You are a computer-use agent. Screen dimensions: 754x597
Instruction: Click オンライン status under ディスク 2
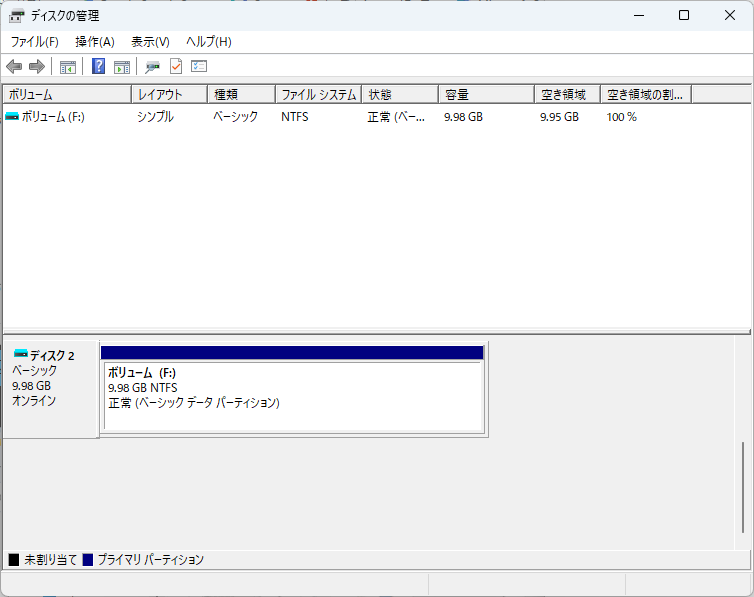[x=34, y=400]
